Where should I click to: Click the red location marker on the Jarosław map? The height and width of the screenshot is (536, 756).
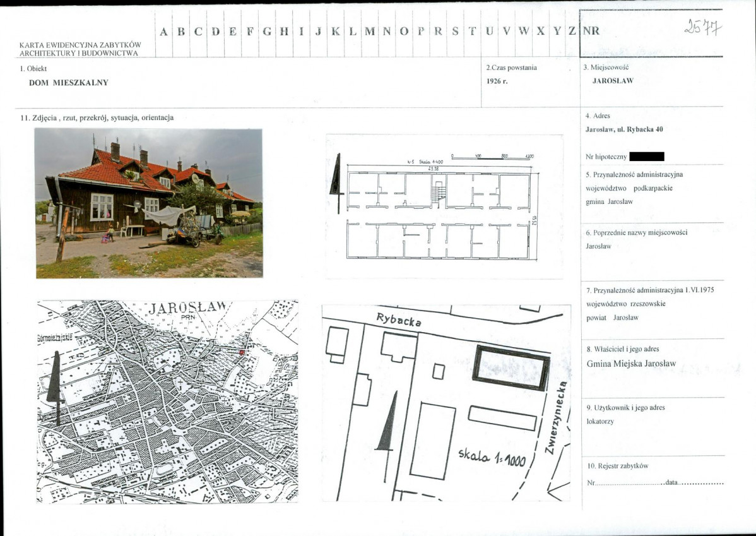tap(242, 352)
